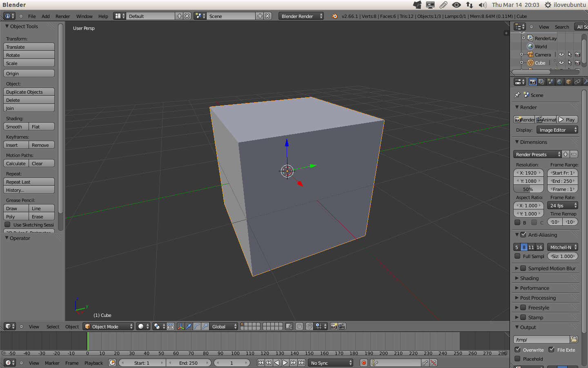Open the 24 fps frame rate dropdown
Viewport: 588px width, 368px height.
coord(563,206)
